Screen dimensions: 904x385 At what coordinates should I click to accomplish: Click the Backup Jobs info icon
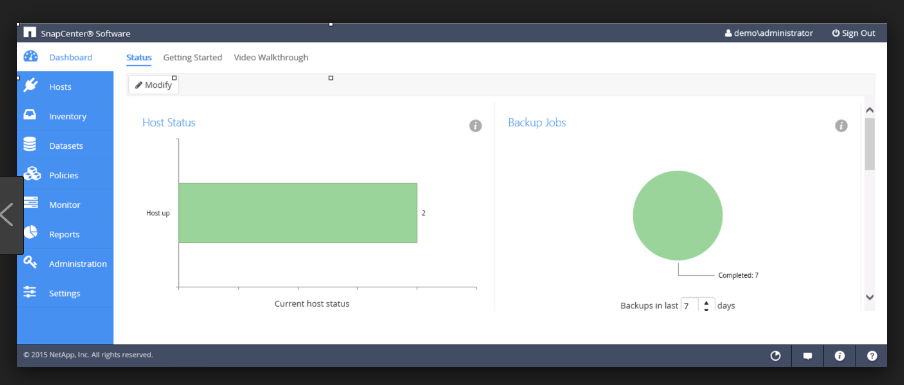[841, 126]
